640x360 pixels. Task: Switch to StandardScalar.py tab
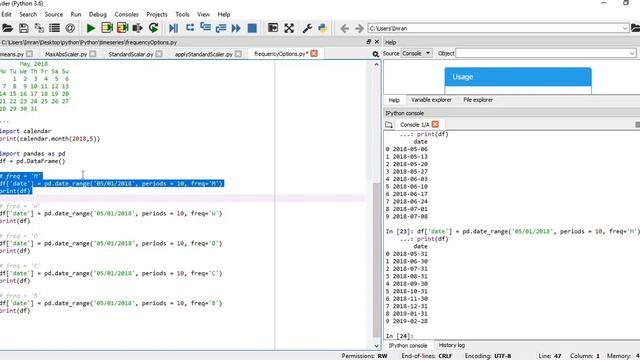[x=131, y=54]
